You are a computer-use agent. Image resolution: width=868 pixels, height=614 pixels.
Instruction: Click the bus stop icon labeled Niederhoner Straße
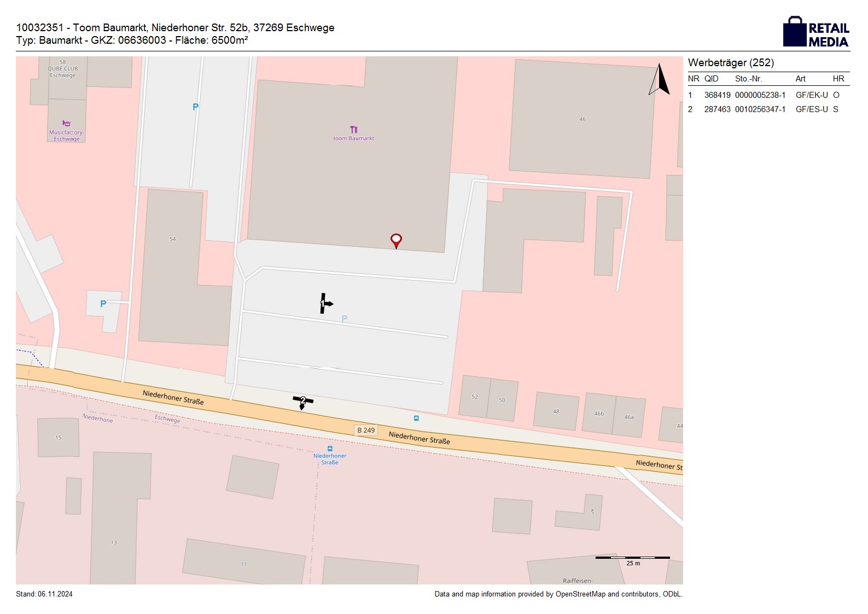[330, 448]
